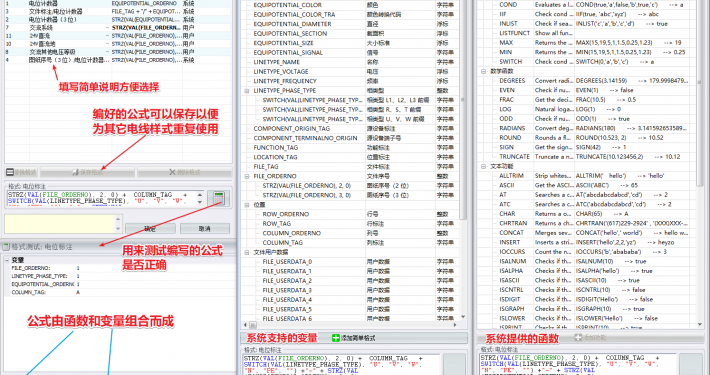Select the FILE_USERDATA_3 row

pyautogui.click(x=350, y=290)
